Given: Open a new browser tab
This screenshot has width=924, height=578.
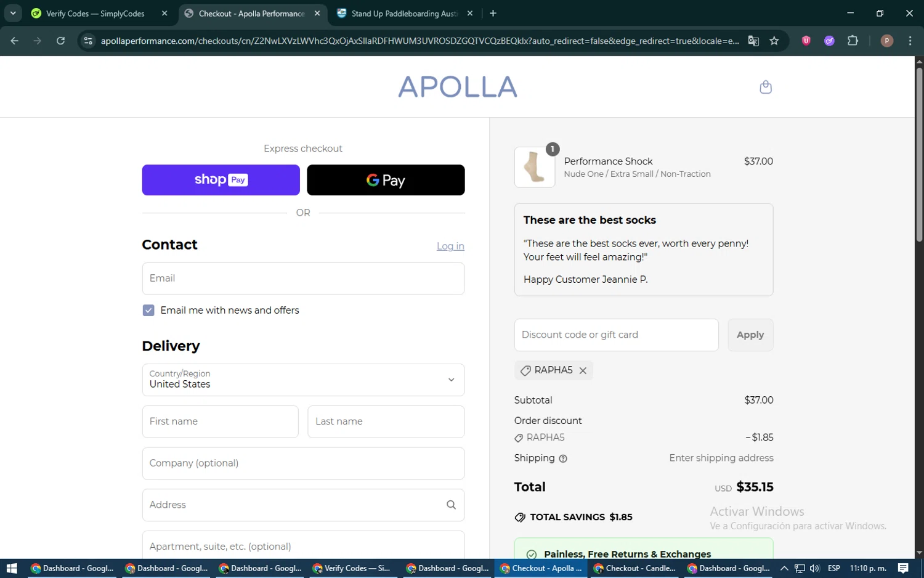Looking at the screenshot, I should click(493, 14).
